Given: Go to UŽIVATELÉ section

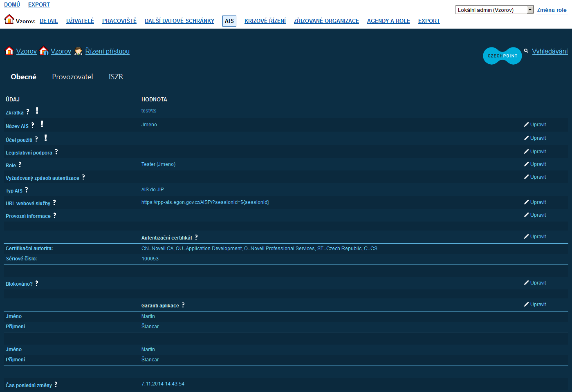Looking at the screenshot, I should click(x=80, y=21).
